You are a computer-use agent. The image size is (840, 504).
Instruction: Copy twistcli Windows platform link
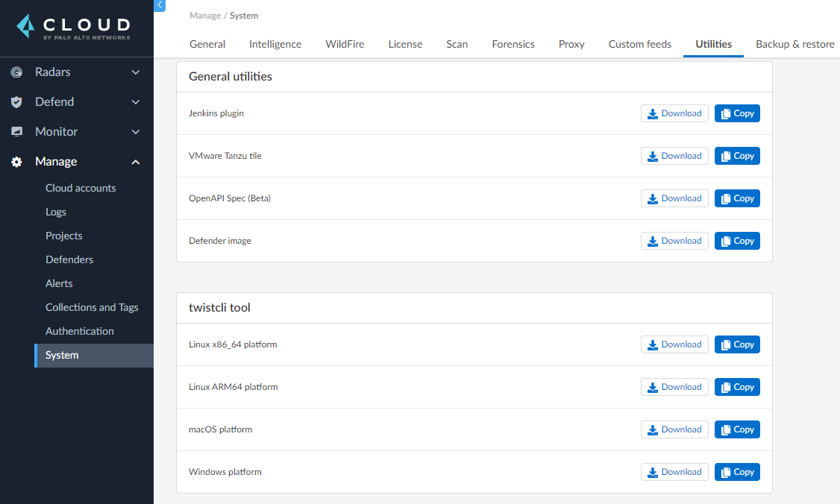[x=737, y=472]
